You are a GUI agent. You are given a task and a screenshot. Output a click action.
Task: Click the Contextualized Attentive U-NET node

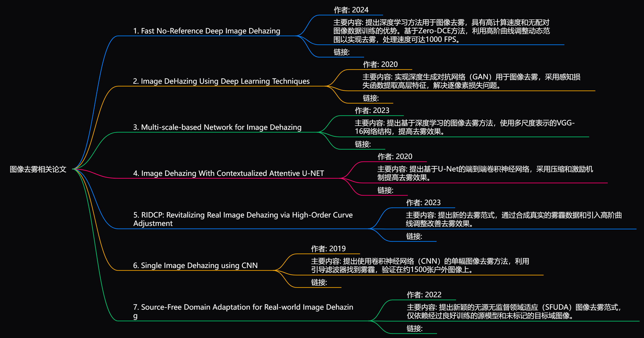pyautogui.click(x=228, y=173)
